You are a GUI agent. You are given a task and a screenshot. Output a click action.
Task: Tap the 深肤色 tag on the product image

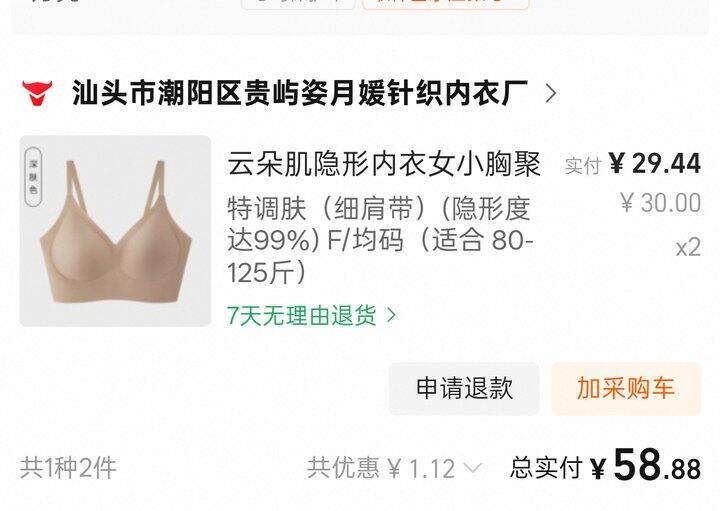[33, 177]
